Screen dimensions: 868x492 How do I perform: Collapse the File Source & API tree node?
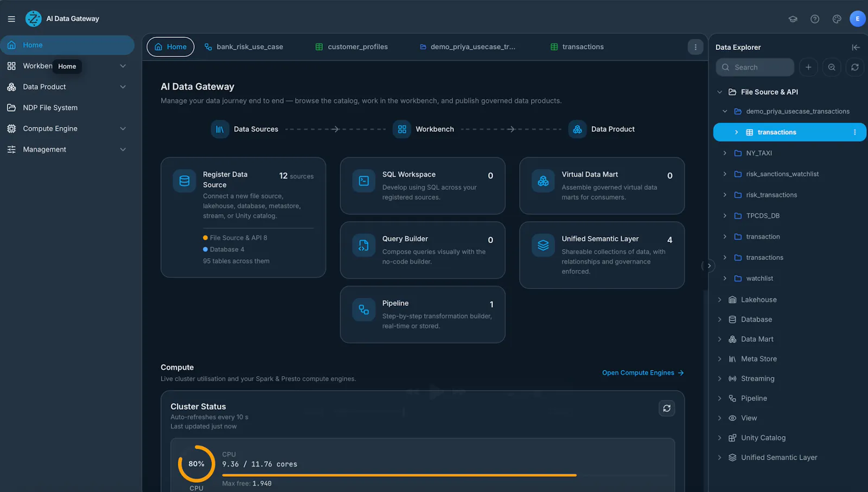coord(720,92)
